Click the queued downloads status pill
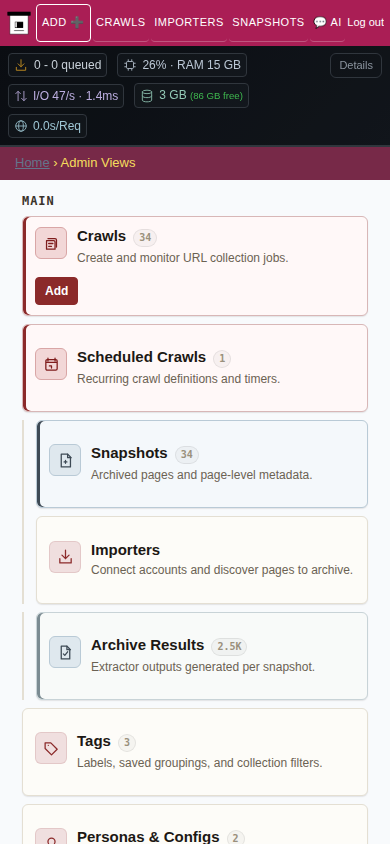Image resolution: width=390 pixels, height=844 pixels. tap(58, 65)
